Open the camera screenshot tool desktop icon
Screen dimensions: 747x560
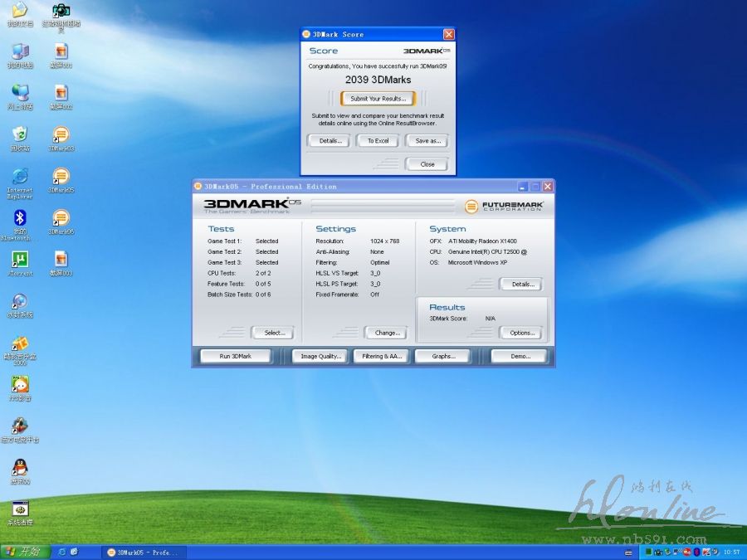click(61, 12)
